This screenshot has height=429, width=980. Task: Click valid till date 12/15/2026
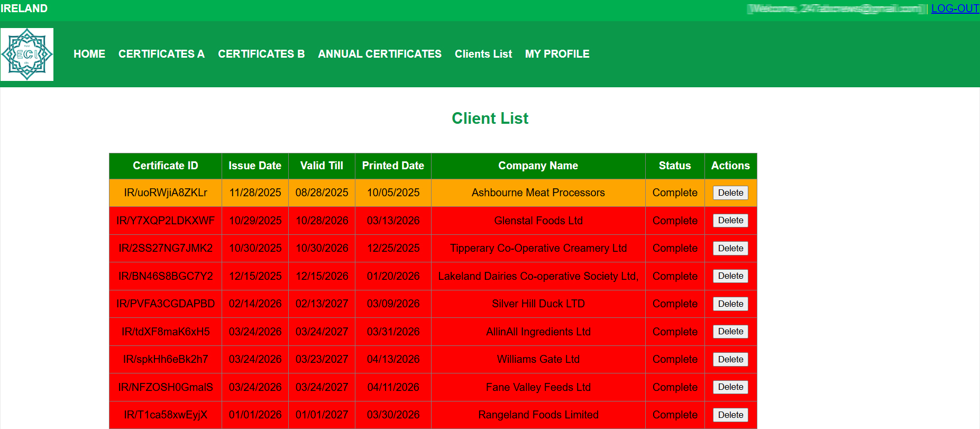point(322,276)
